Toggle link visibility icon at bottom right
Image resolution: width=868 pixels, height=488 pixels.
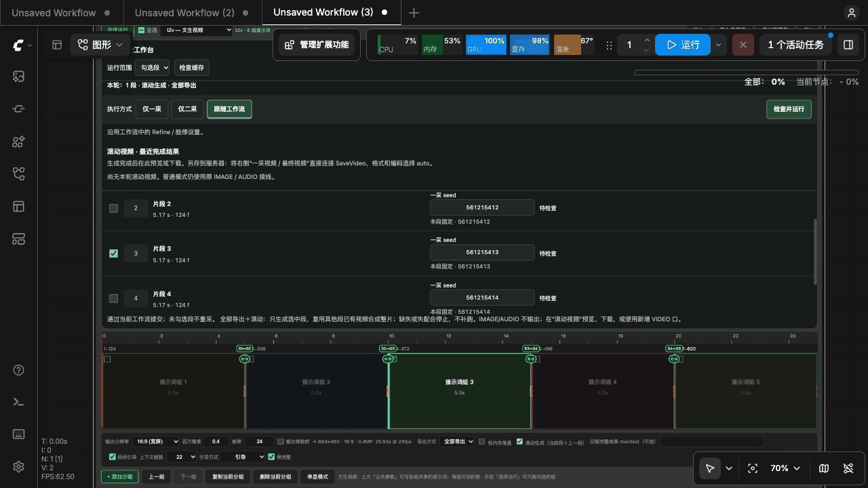click(x=848, y=468)
